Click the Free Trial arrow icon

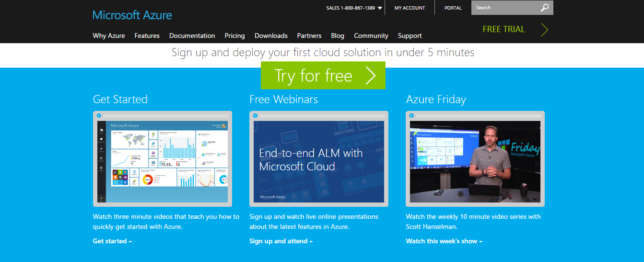pos(544,30)
